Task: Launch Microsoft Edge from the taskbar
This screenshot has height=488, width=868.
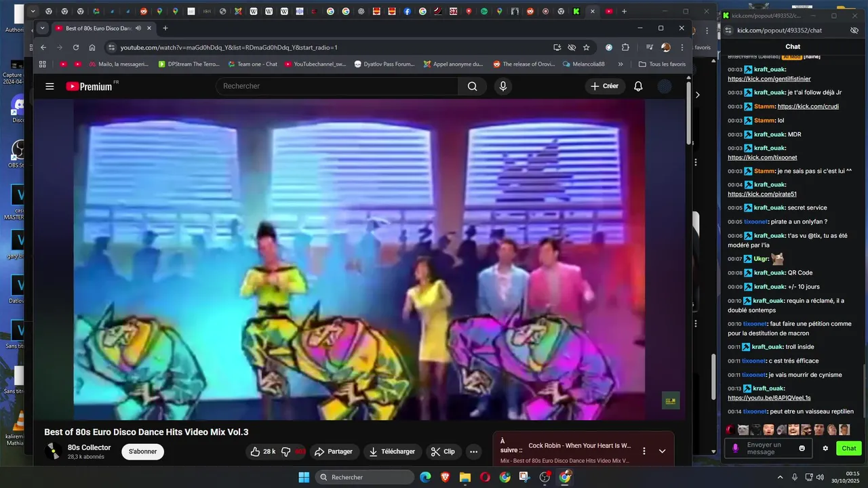Action: (x=425, y=477)
